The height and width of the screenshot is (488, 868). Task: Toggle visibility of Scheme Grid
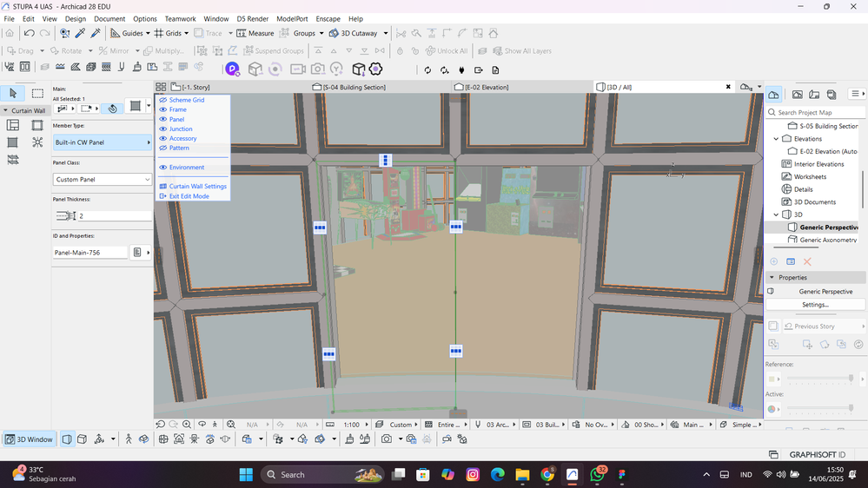[x=163, y=100]
